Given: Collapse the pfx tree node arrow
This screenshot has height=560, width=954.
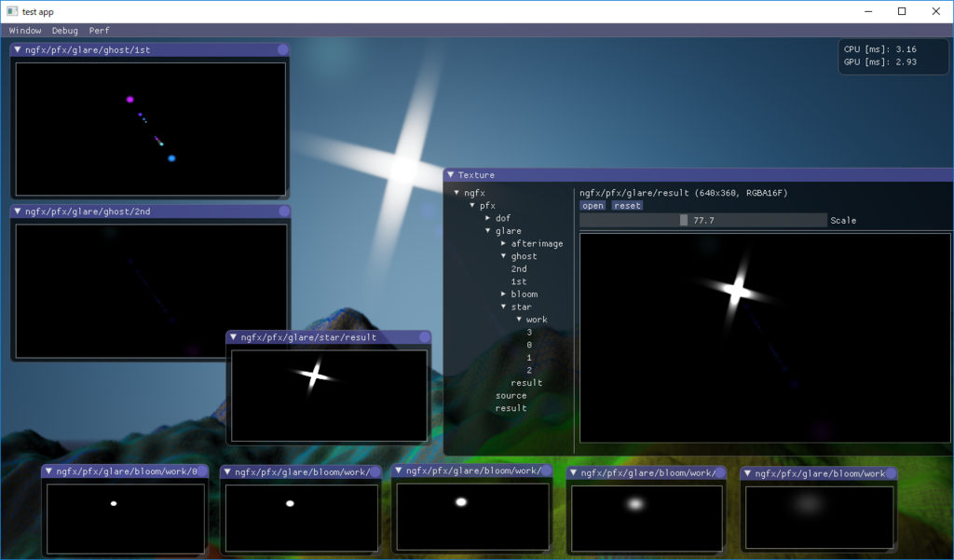Looking at the screenshot, I should 472,206.
